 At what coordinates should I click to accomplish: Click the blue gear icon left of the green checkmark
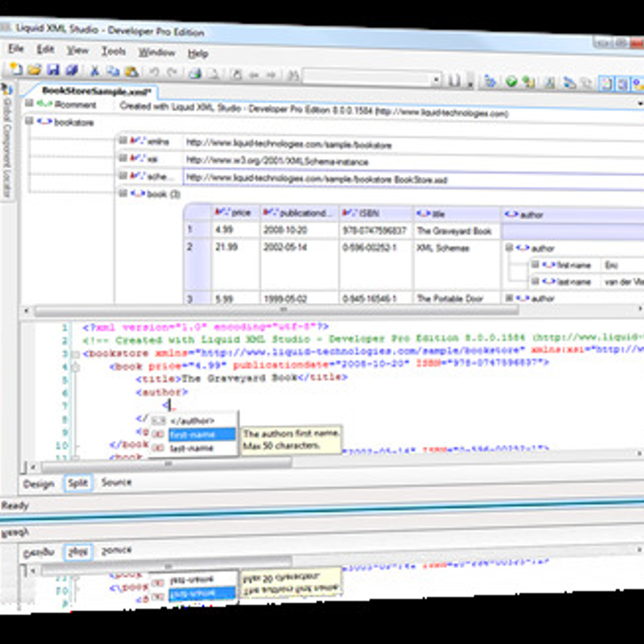[x=489, y=81]
